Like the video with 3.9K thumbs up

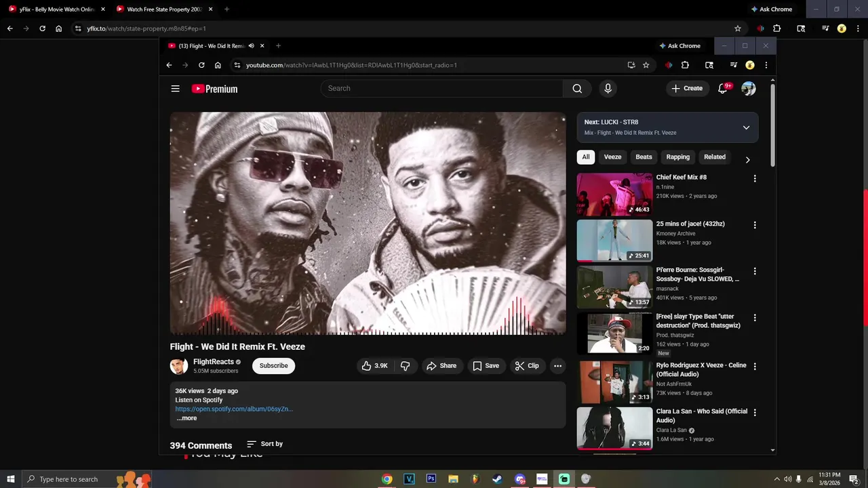click(375, 366)
